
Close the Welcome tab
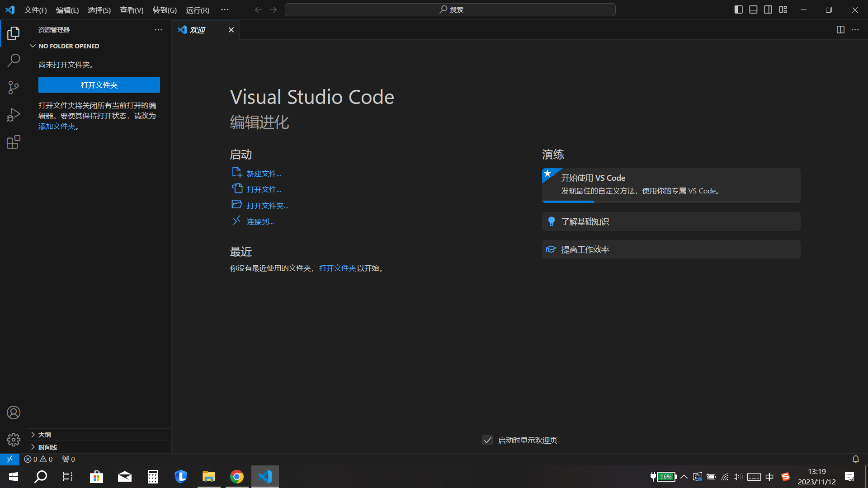tap(231, 30)
